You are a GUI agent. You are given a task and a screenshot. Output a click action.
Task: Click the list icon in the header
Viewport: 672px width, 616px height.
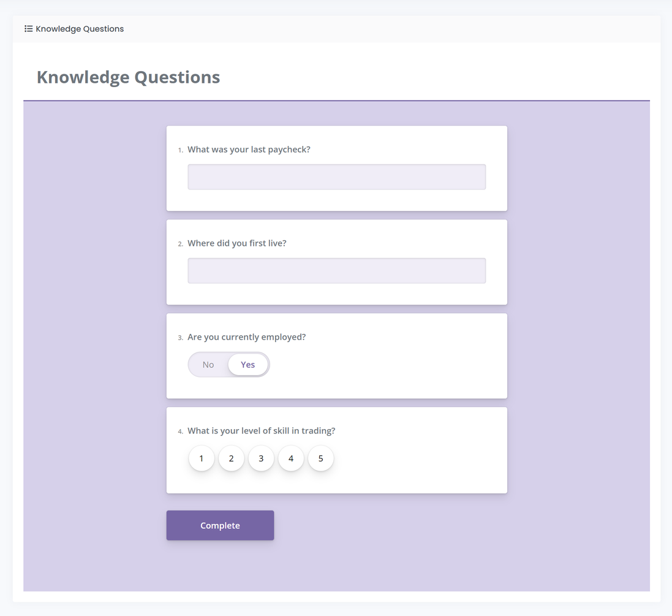[x=28, y=29]
